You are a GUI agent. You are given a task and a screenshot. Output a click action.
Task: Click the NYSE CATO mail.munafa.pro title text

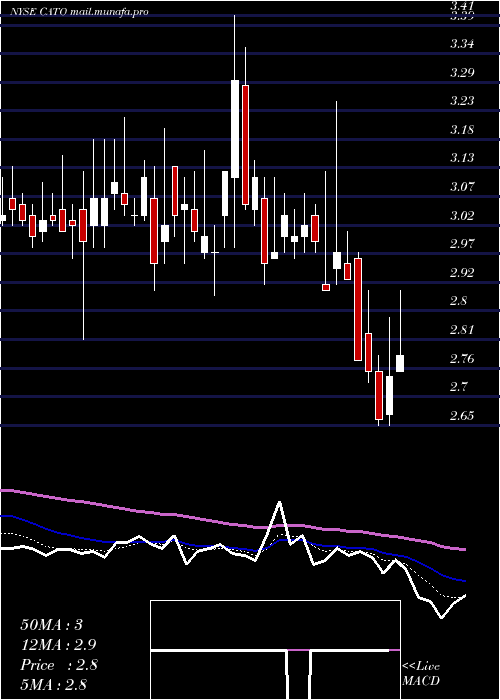click(x=79, y=12)
